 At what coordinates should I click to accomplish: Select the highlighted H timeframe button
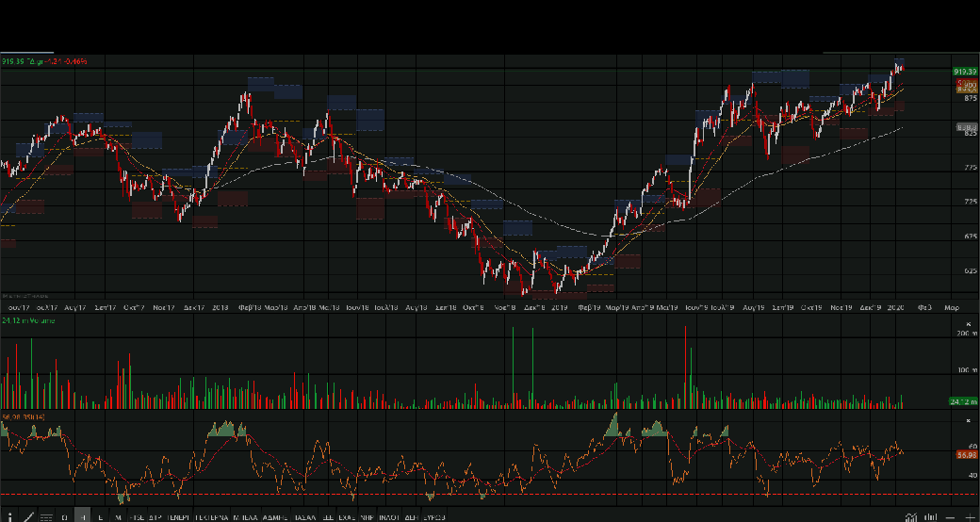tap(83, 516)
